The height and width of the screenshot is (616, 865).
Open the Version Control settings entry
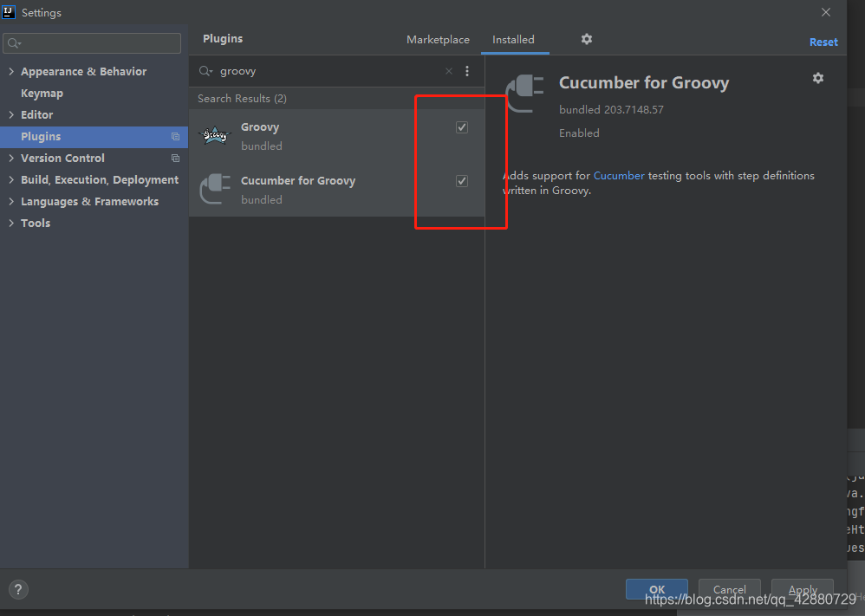[x=62, y=159]
